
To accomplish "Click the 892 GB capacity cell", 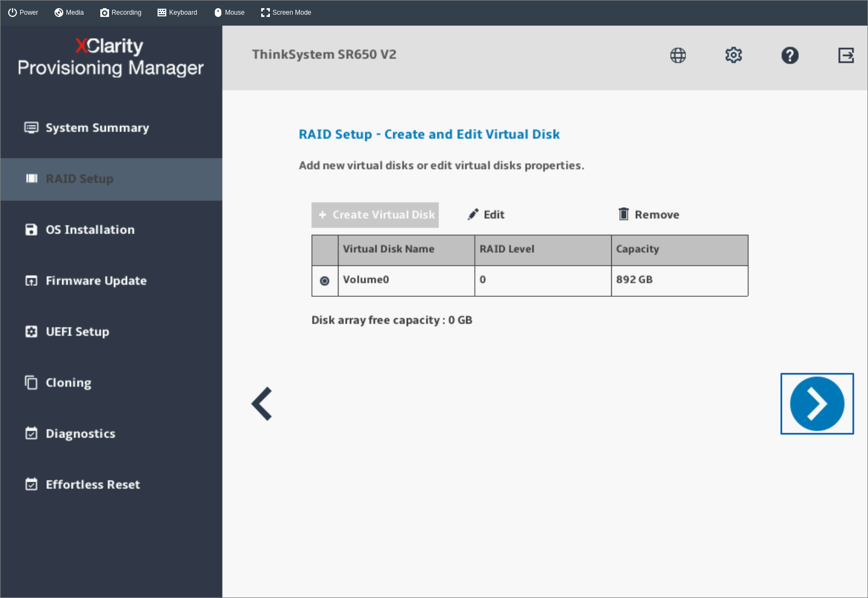I will tap(679, 281).
